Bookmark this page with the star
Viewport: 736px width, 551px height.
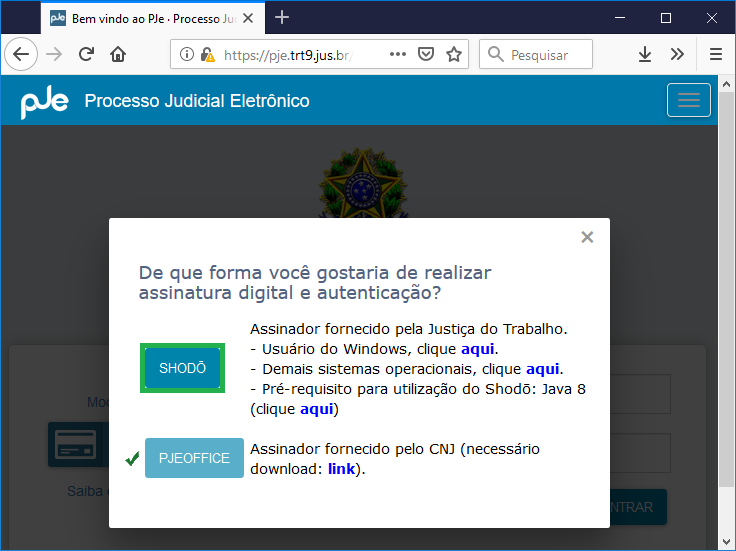[454, 54]
